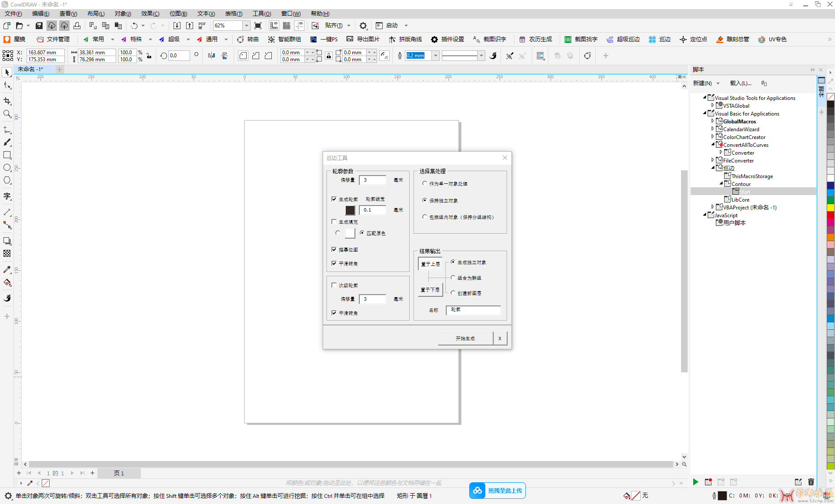Select 包括组内对象 radio option

tap(425, 217)
